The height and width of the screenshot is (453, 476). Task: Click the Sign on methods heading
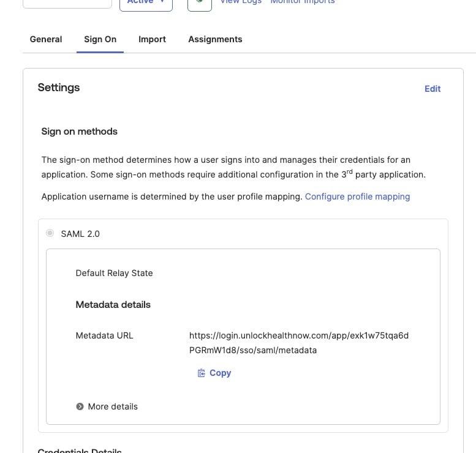[79, 132]
